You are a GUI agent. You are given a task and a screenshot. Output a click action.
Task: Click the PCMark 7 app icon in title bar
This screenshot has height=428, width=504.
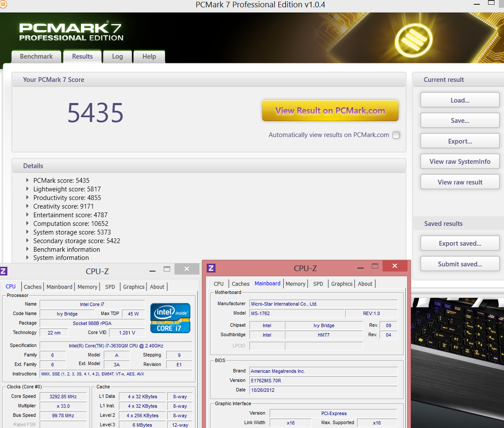3,4
